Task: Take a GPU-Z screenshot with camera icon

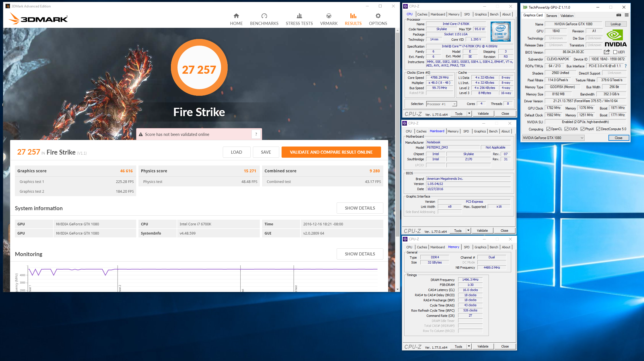Action: point(618,15)
